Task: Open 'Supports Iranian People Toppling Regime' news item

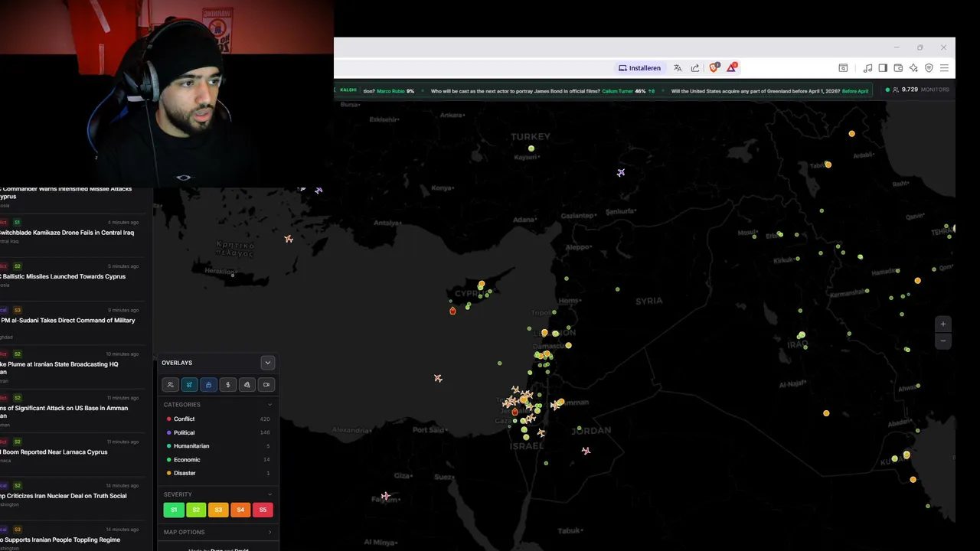Action: coord(60,540)
